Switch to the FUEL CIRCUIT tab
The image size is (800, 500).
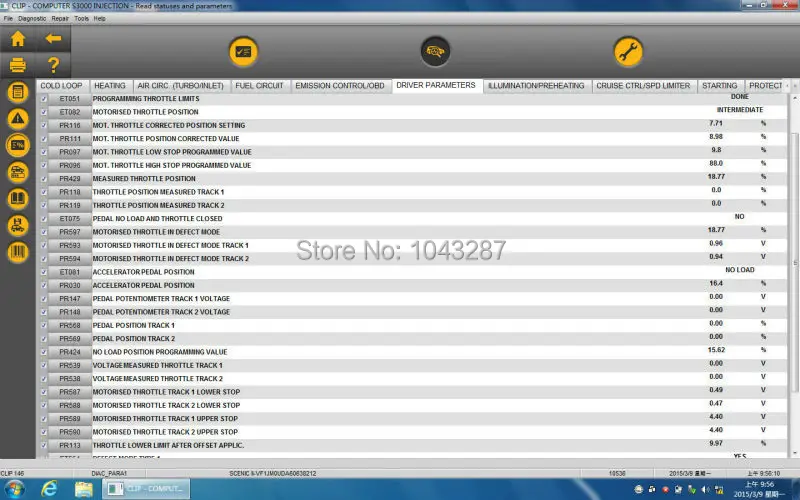259,86
